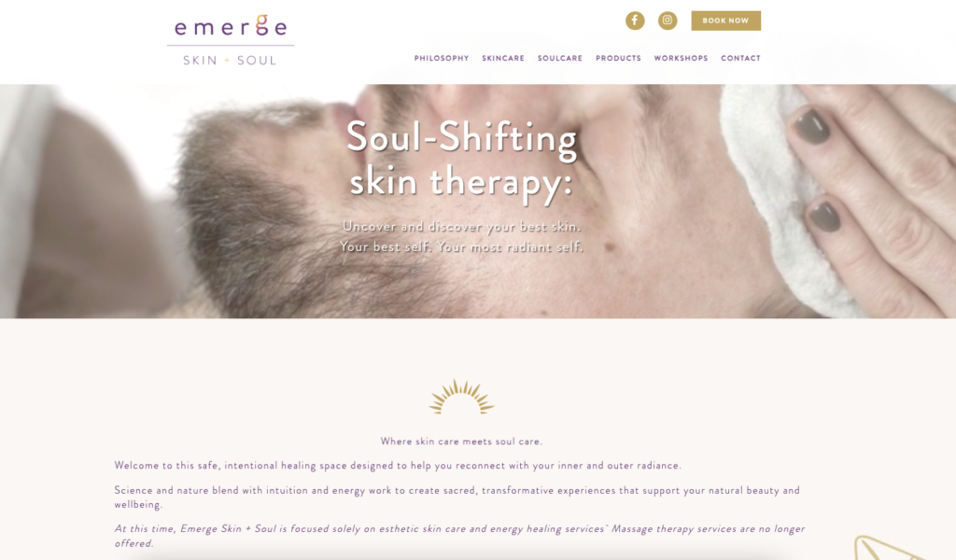Click the welcome paragraph about healing space
Viewport: 956px width, 560px height.
tap(398, 466)
